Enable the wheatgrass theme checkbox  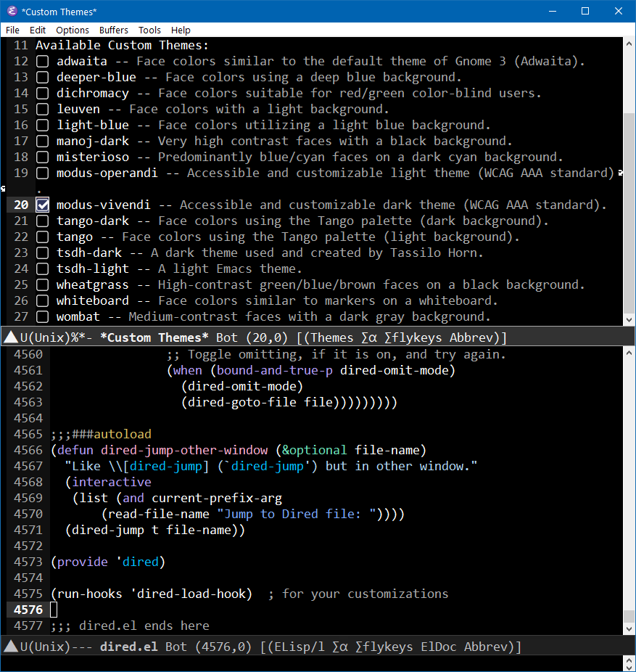(42, 285)
